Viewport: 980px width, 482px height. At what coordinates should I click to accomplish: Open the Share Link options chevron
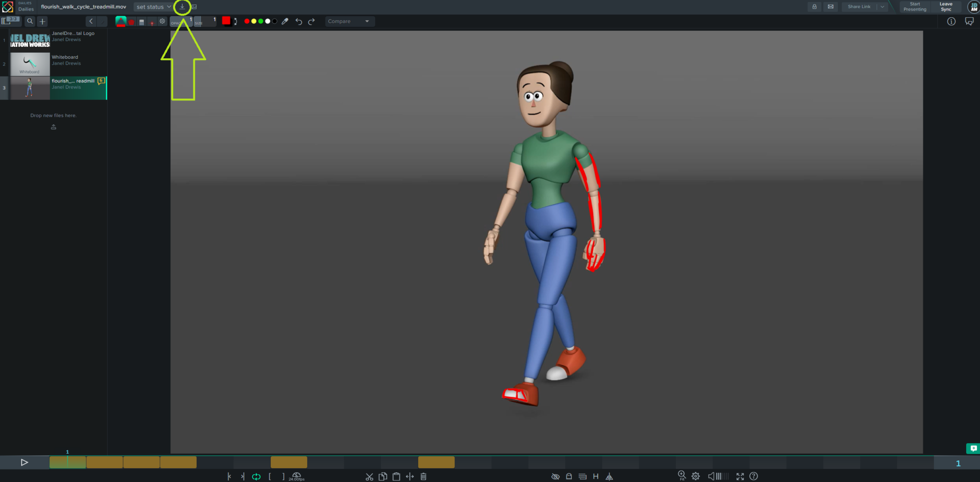[883, 7]
